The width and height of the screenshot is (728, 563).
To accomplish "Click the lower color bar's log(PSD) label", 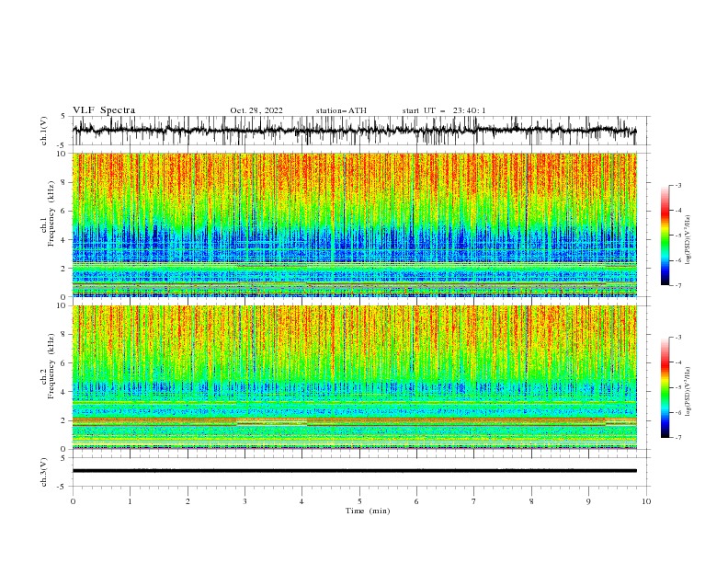I will tap(688, 392).
